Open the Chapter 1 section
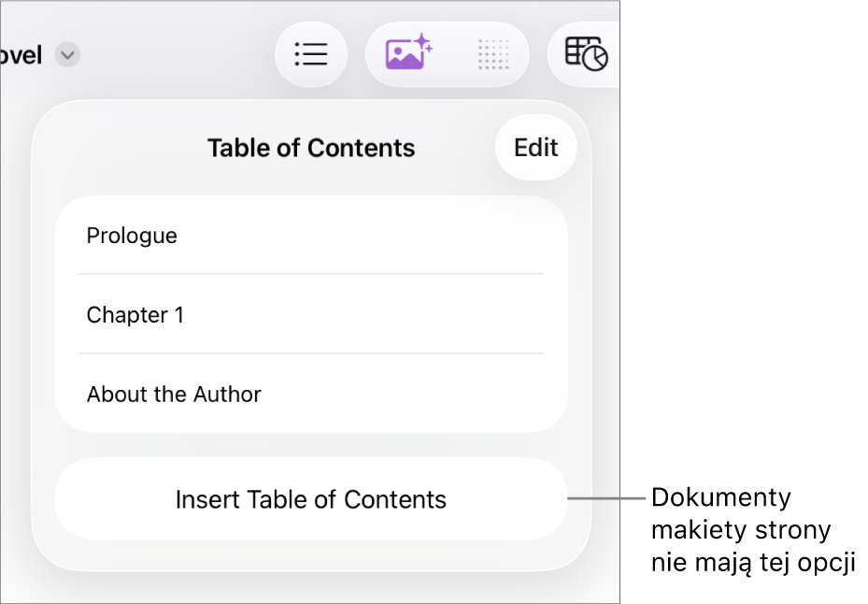The image size is (868, 604). (x=135, y=315)
